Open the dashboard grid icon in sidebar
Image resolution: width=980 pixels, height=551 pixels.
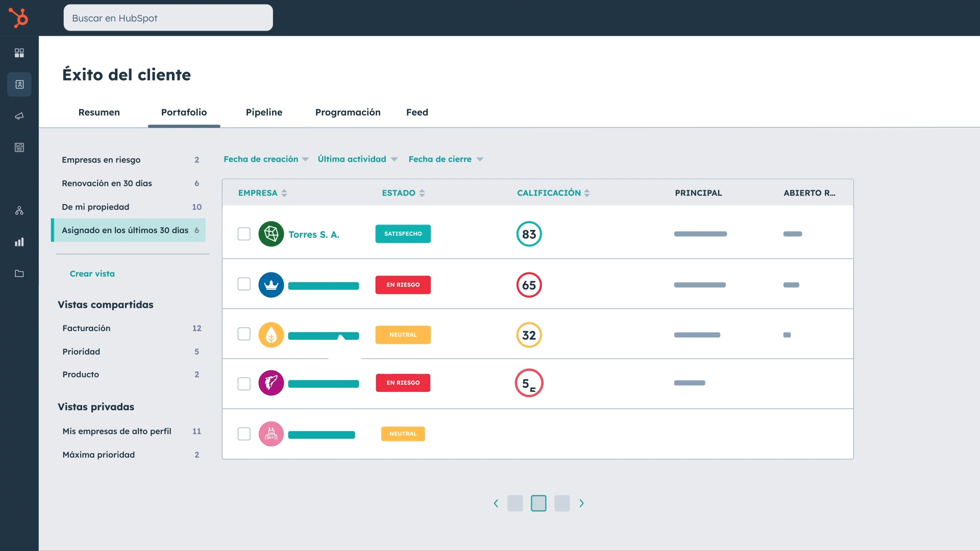tap(19, 53)
